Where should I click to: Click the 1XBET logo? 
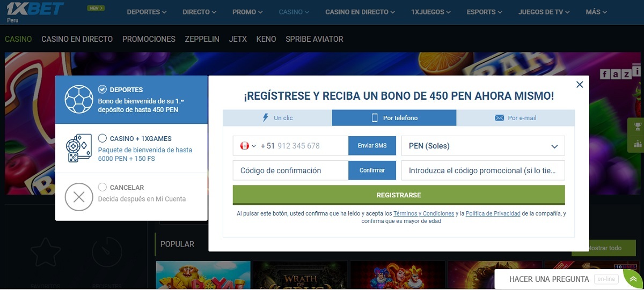click(35, 9)
